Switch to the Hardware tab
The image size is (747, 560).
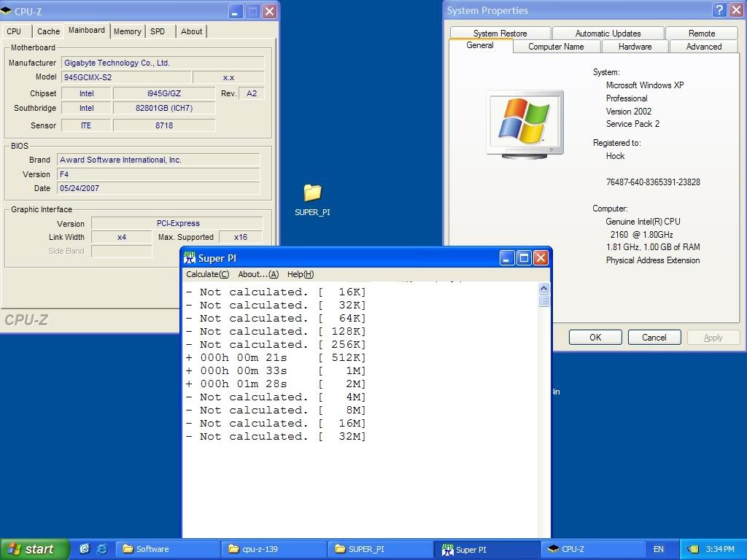click(x=635, y=47)
